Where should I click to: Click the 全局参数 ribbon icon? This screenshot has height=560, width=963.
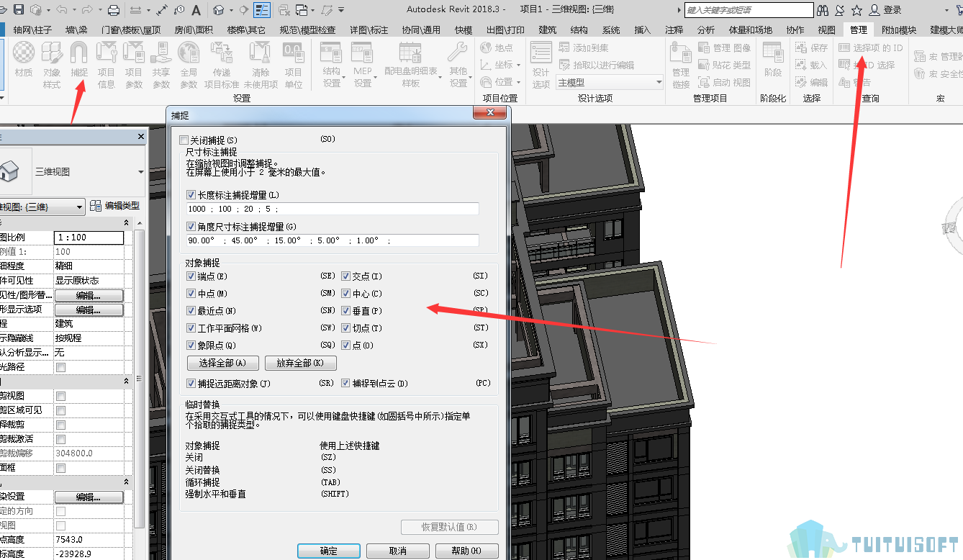[x=189, y=63]
